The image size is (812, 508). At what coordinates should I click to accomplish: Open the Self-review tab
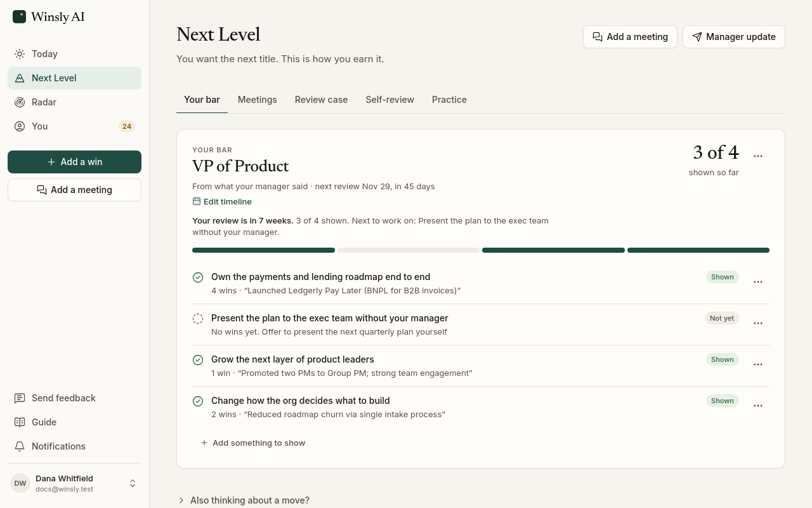click(x=390, y=100)
